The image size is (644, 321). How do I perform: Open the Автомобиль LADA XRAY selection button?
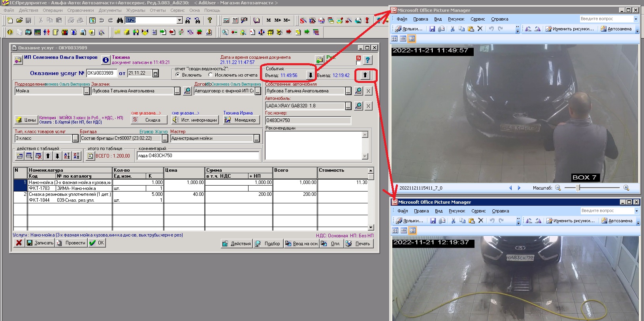click(348, 106)
